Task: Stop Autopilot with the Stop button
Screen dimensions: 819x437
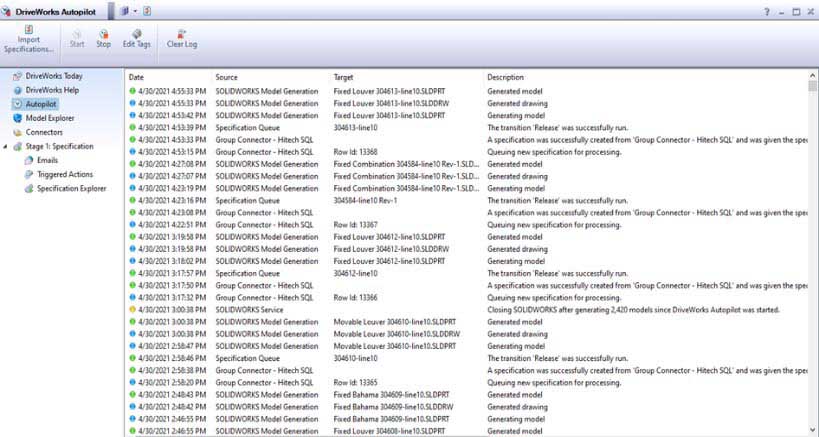Action: pos(103,39)
